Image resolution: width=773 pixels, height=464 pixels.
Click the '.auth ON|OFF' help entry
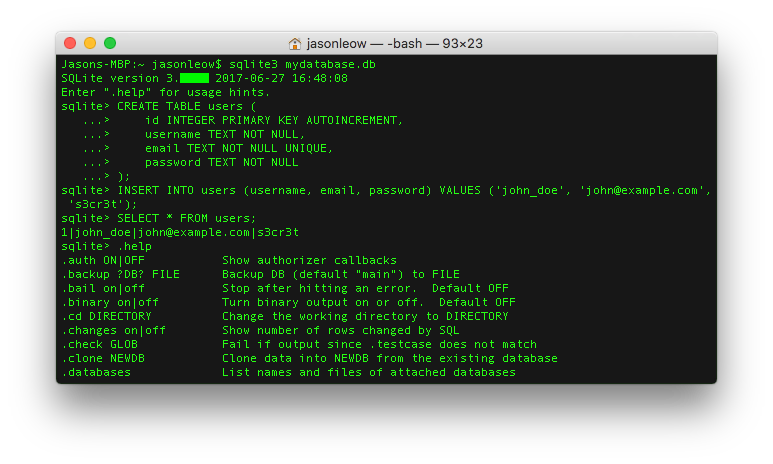point(103,260)
